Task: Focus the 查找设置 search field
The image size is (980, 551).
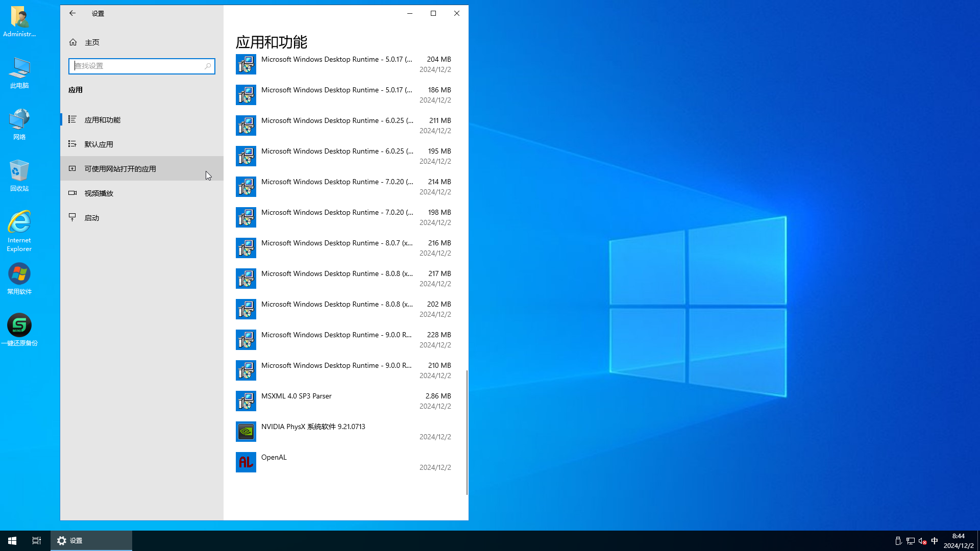Action: coord(142,66)
